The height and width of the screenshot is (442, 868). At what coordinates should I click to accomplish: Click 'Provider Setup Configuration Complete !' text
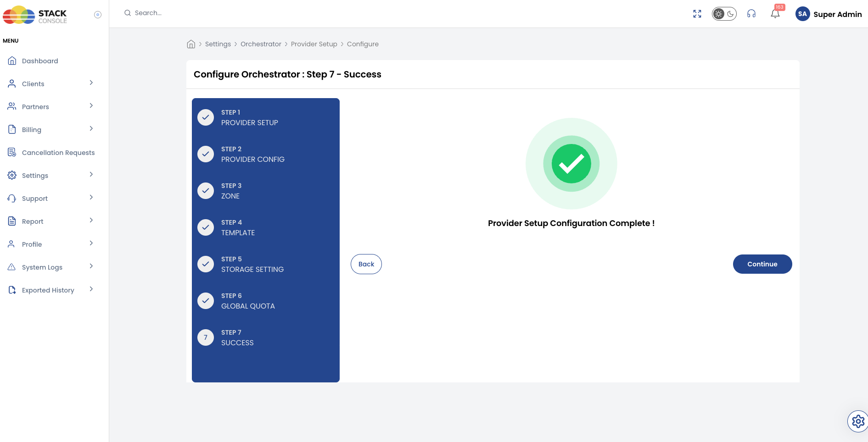pyautogui.click(x=571, y=223)
